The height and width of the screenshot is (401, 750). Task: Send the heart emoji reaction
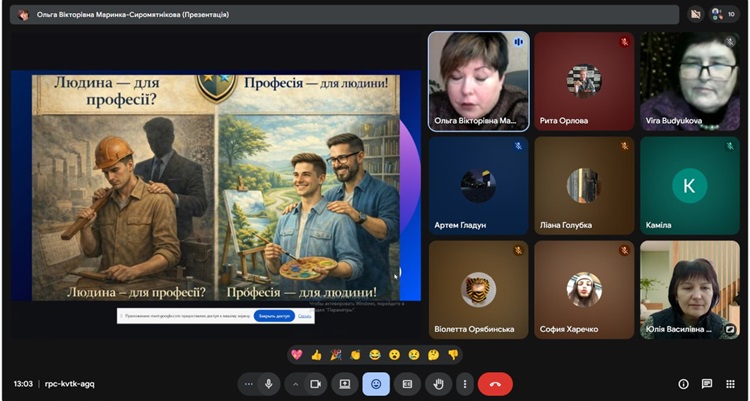point(297,354)
